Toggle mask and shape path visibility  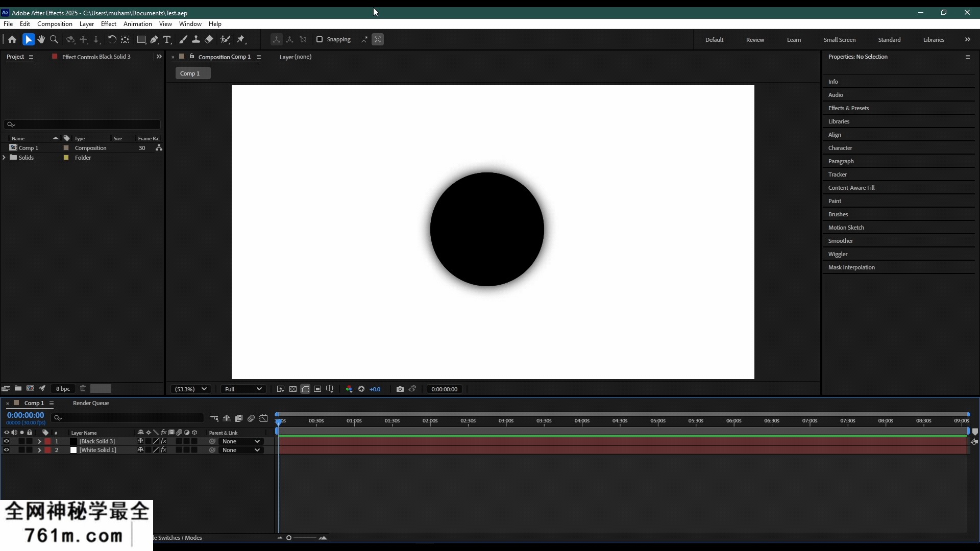(305, 389)
